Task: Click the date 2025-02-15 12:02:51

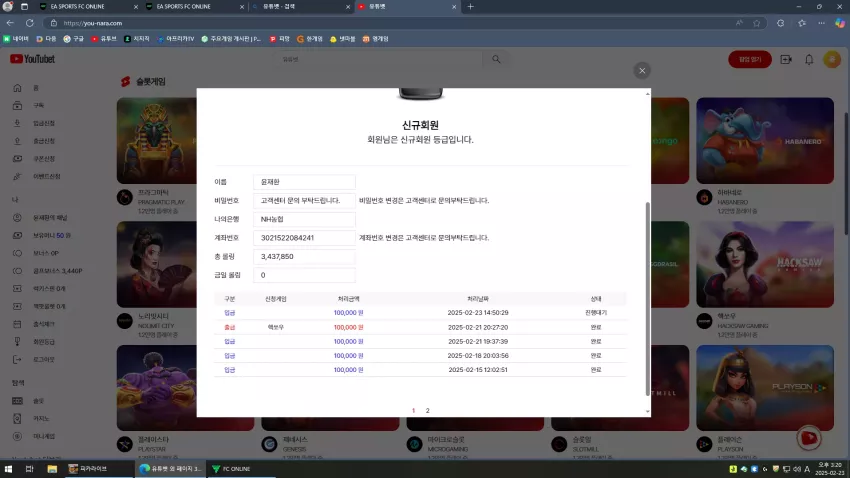Action: coord(478,370)
